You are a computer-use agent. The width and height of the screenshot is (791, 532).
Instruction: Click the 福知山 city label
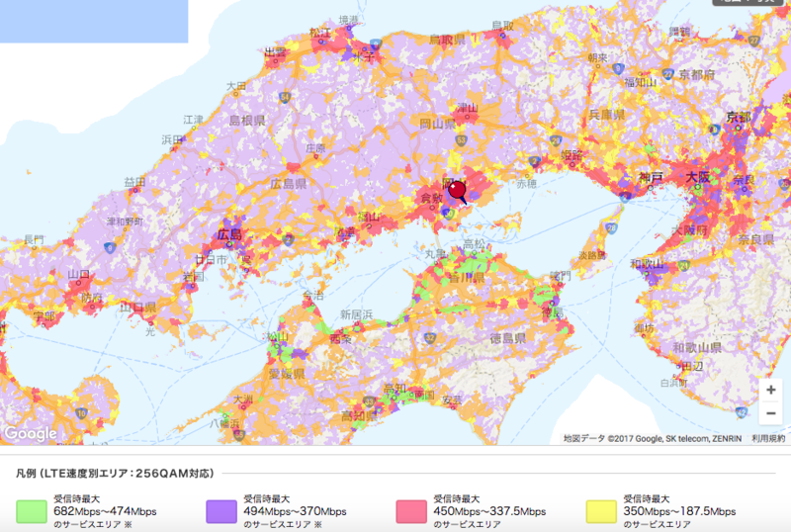point(640,82)
